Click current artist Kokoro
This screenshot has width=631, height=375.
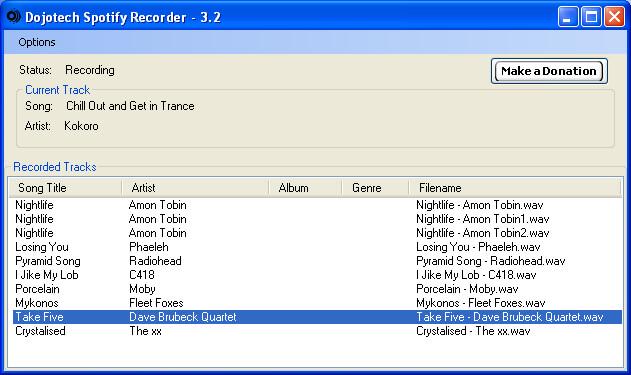81,126
